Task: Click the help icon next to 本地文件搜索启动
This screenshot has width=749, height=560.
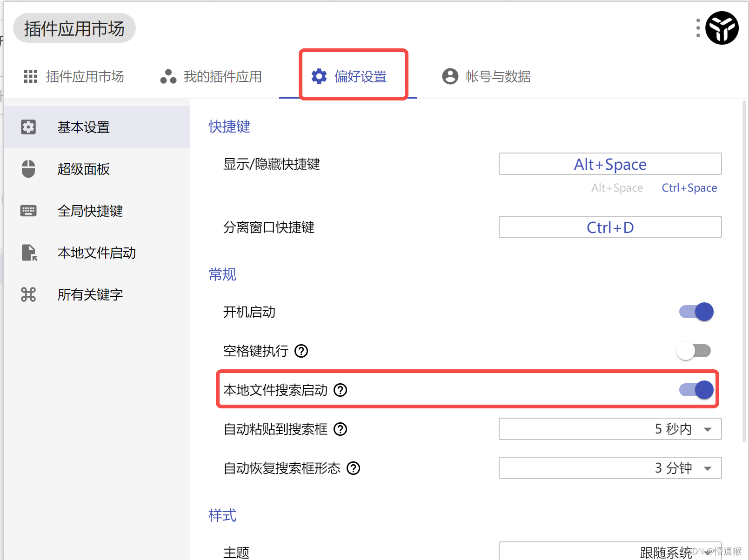Action: (341, 390)
